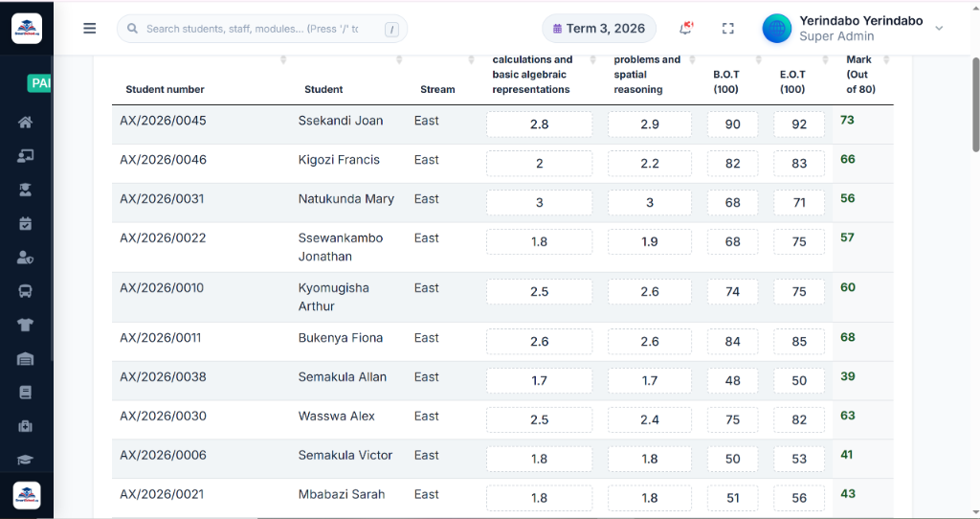
Task: Edit Bukenya Fiona's E.O.T mark 85
Action: tap(799, 342)
